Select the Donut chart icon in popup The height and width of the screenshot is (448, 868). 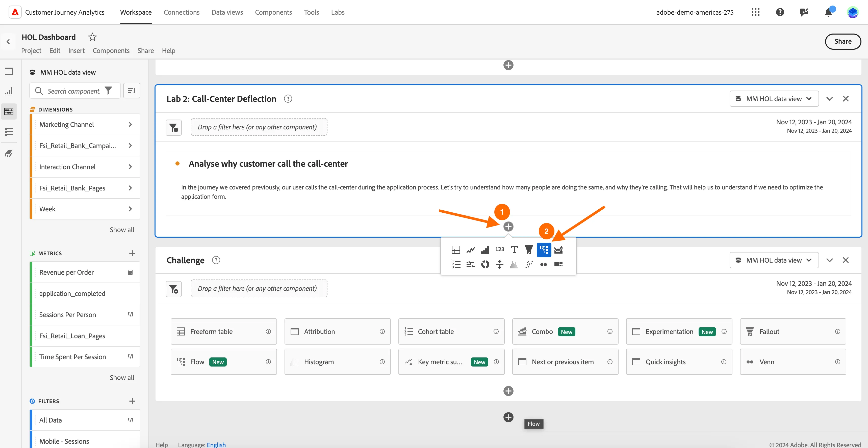485,264
